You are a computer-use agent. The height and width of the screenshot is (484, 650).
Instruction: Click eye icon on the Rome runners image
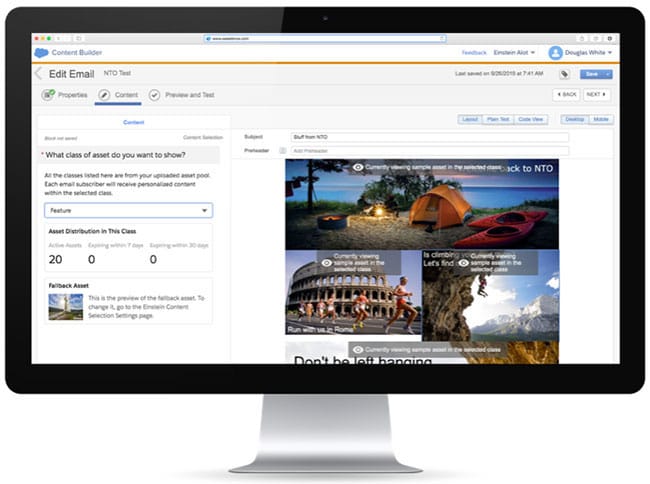[x=326, y=262]
